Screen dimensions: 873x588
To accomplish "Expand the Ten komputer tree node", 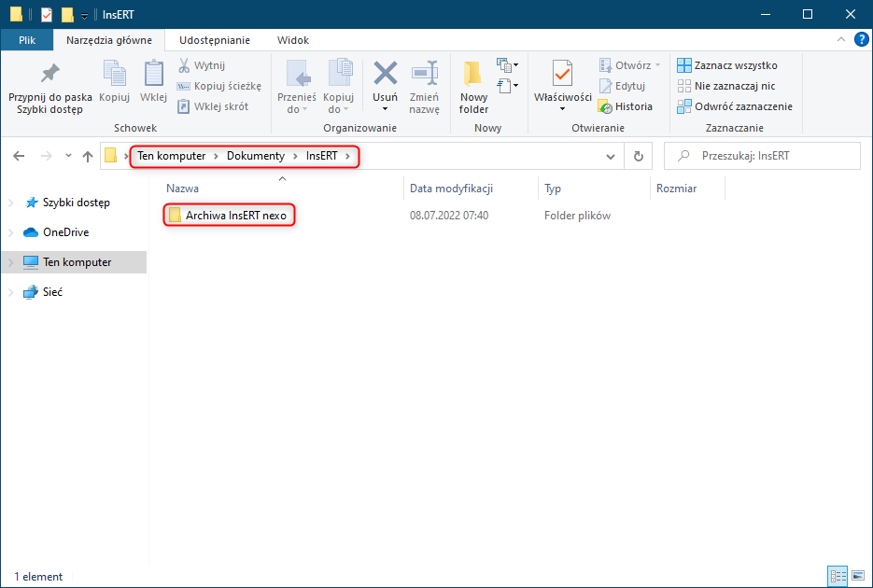I will coord(11,262).
